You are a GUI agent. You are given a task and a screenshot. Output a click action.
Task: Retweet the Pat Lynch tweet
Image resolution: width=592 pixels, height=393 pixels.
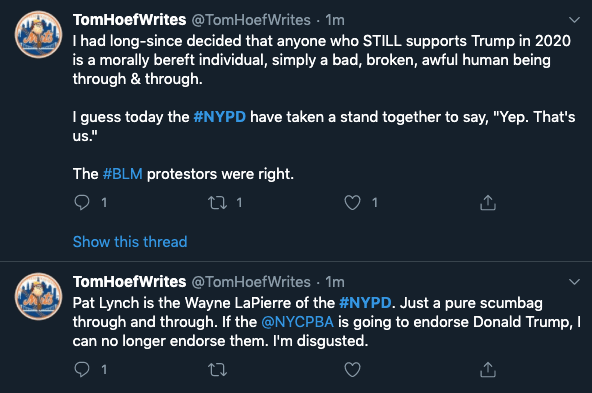(217, 370)
